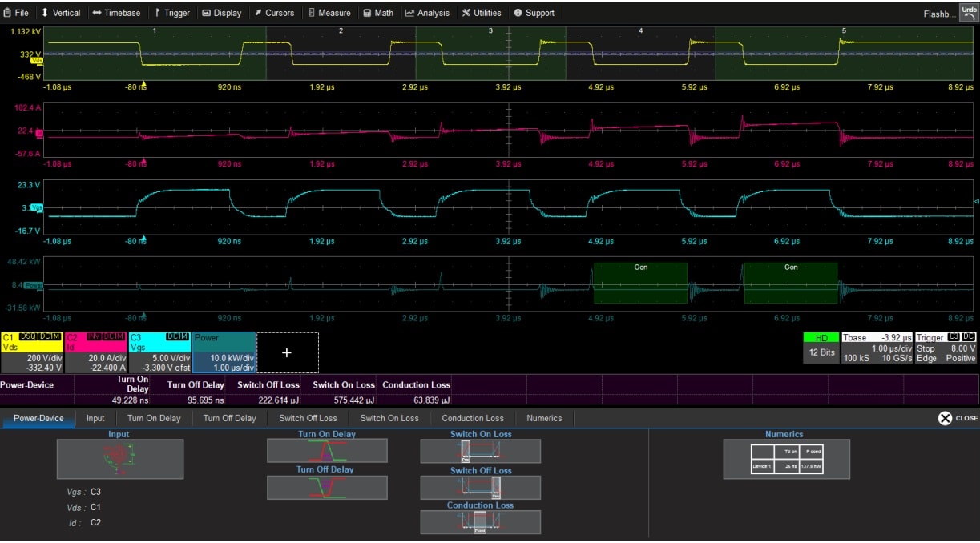Open the Vertical menu
Viewport: 980px width, 543px height.
61,13
